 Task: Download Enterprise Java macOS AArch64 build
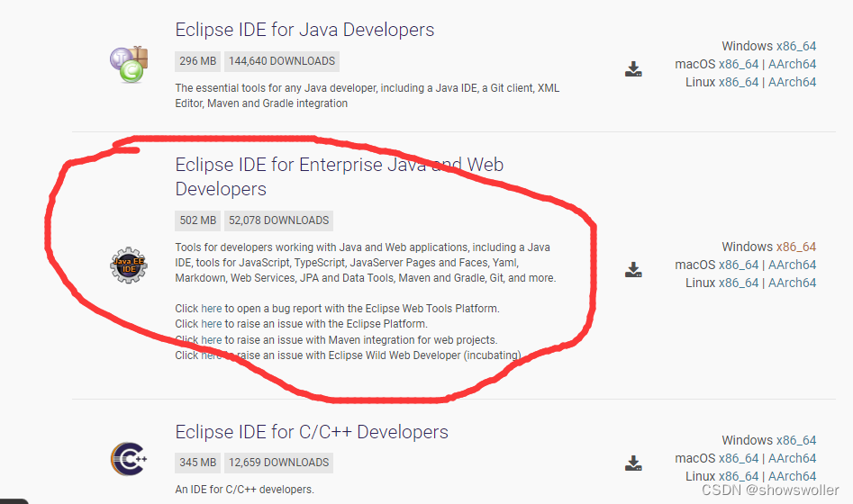[792, 265]
